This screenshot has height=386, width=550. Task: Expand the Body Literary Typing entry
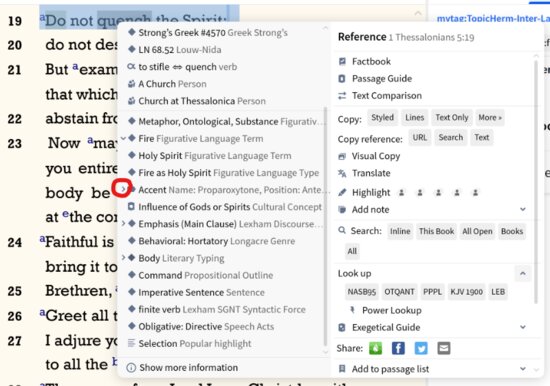tap(123, 258)
